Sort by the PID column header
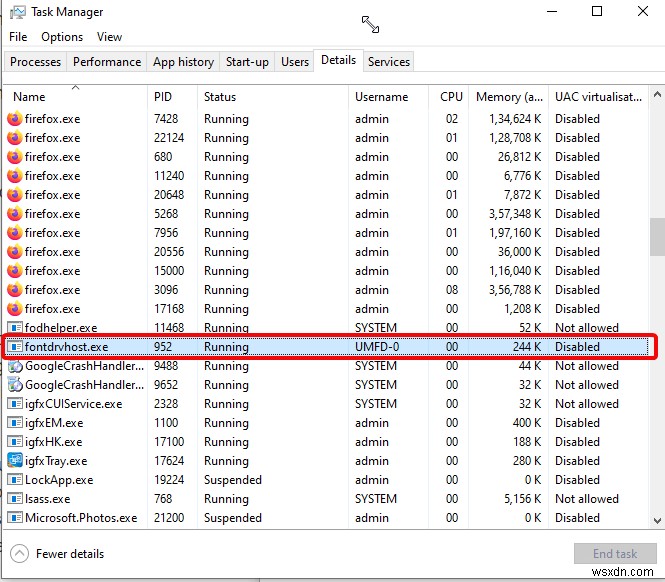Image resolution: width=665 pixels, height=582 pixels. pyautogui.click(x=172, y=97)
